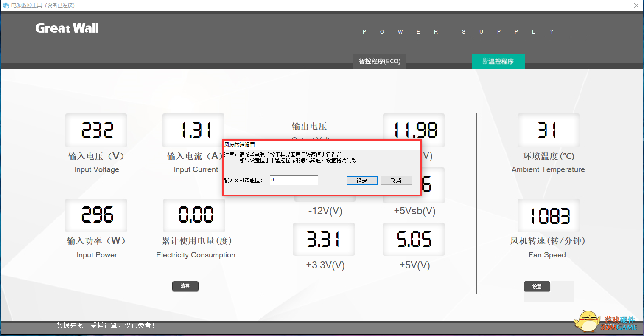The height and width of the screenshot is (336, 644).
Task: Close the power monitor window
Action: (636, 6)
